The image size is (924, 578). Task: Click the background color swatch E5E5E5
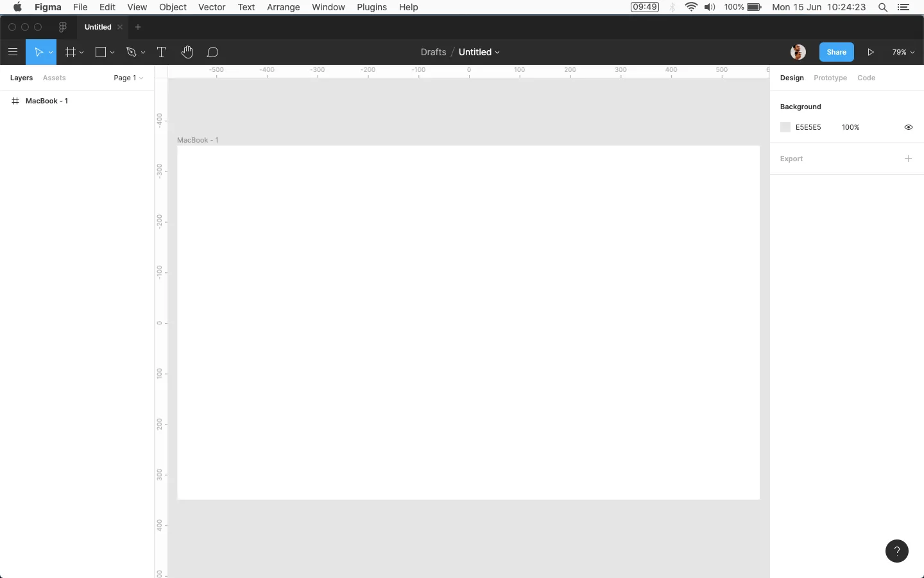[x=785, y=127]
